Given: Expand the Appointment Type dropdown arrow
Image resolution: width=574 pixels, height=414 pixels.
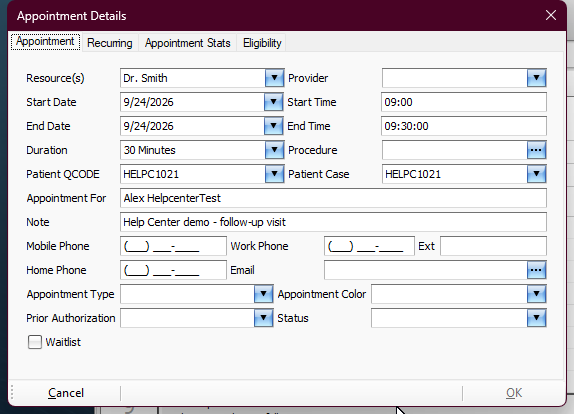Looking at the screenshot, I should click(263, 294).
